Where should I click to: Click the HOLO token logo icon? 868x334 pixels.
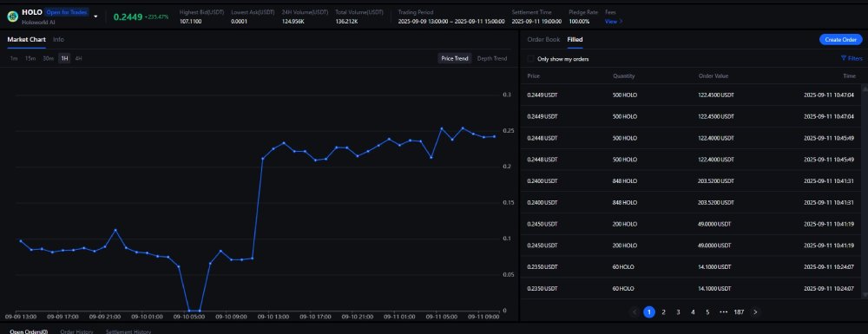(12, 16)
